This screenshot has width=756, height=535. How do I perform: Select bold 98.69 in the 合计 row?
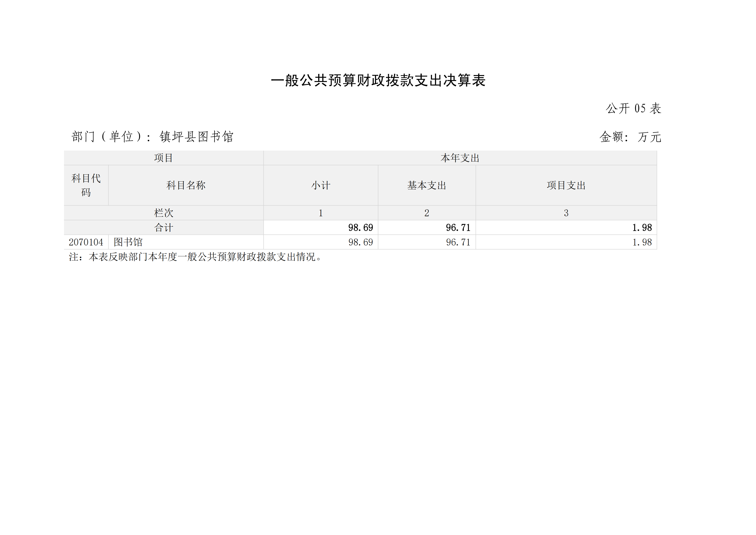click(361, 227)
